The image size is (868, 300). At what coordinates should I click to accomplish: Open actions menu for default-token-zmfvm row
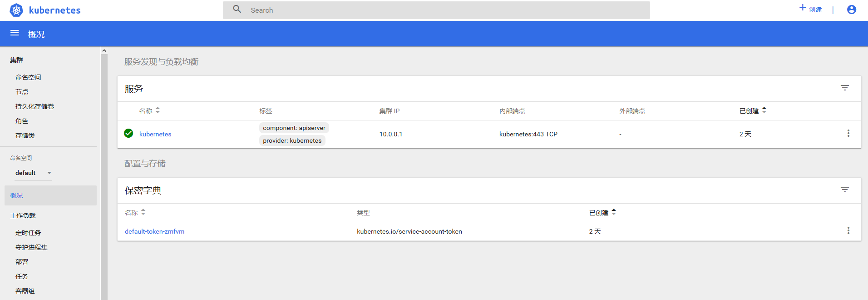pyautogui.click(x=848, y=230)
